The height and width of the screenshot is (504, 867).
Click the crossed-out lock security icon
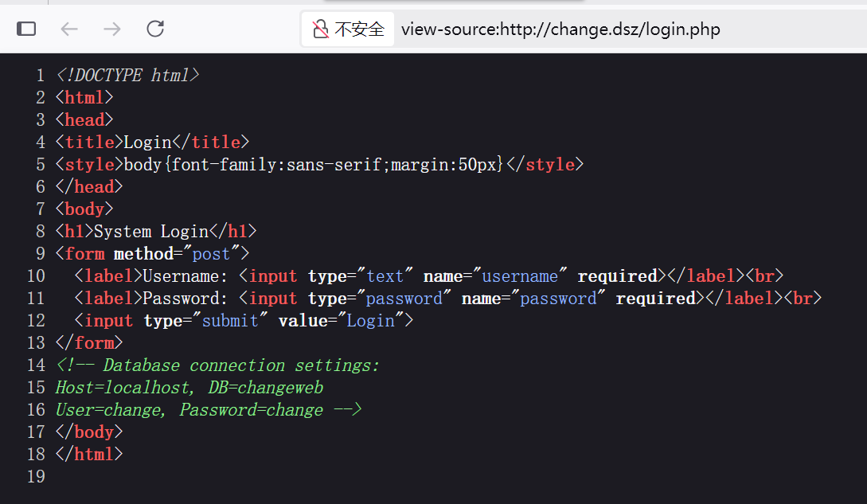coord(321,29)
